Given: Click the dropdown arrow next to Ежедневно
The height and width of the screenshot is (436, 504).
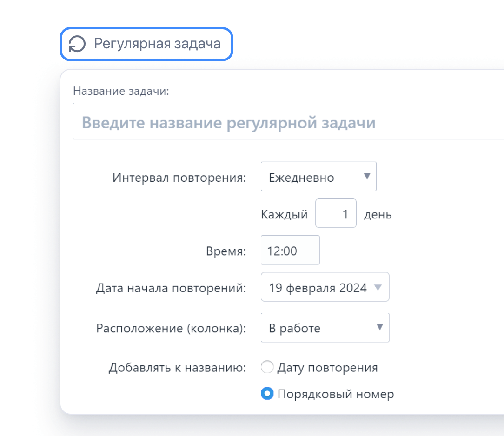Looking at the screenshot, I should click(x=367, y=176).
